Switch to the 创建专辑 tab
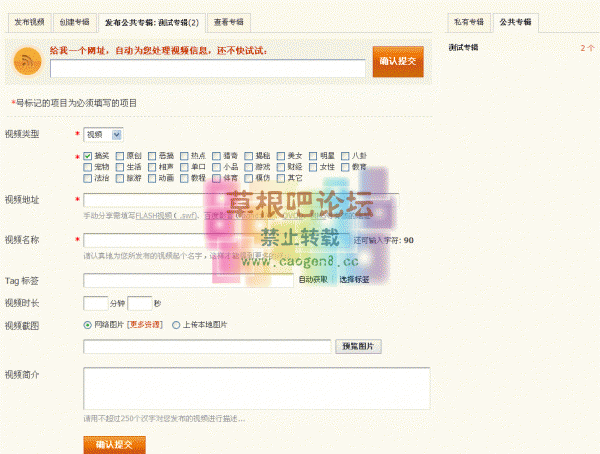This screenshot has height=454, width=600. click(x=73, y=21)
